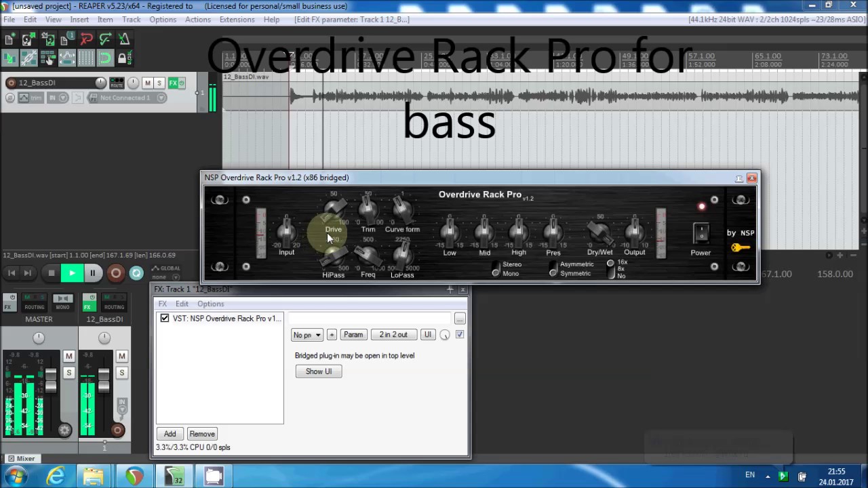868x488 pixels.
Task: Toggle the Power switch on Overdrive Rack Pro
Action: click(701, 234)
